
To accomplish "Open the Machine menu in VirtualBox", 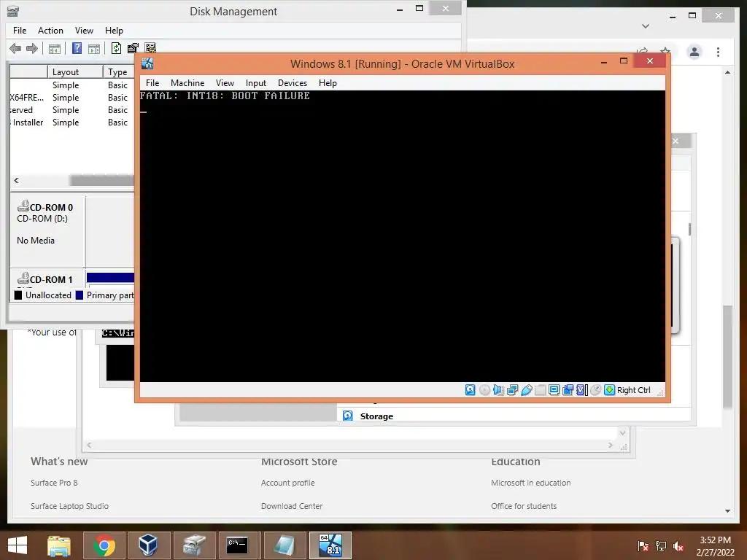I will 187,83.
